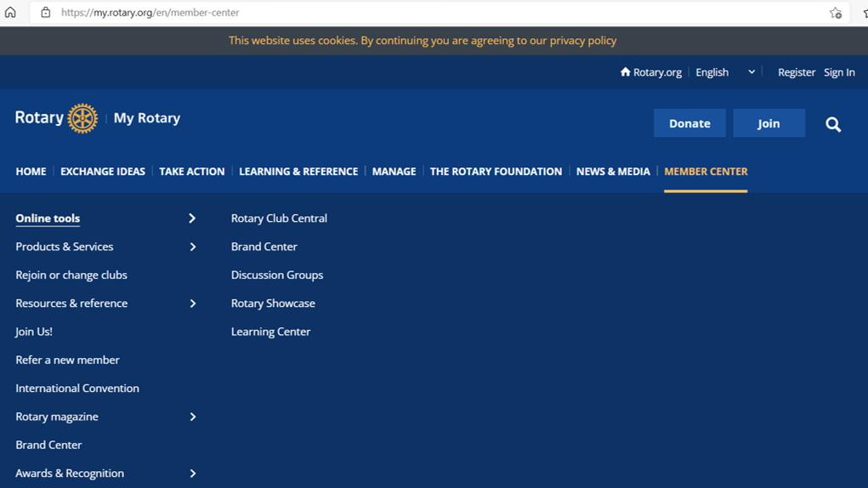Expand the Online tools chevron
Viewport: 868px width, 488px height.
192,218
